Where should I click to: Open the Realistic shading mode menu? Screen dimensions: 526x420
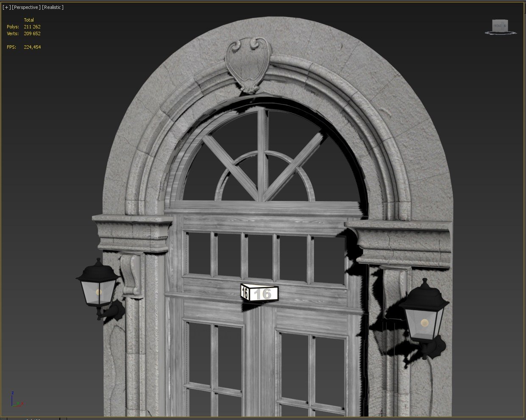[53, 7]
